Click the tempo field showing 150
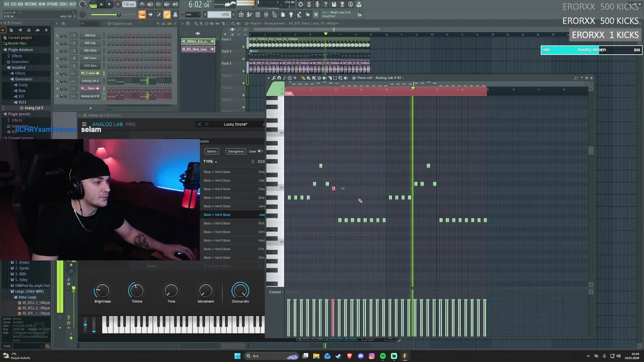The width and height of the screenshot is (644, 362). coord(129,5)
